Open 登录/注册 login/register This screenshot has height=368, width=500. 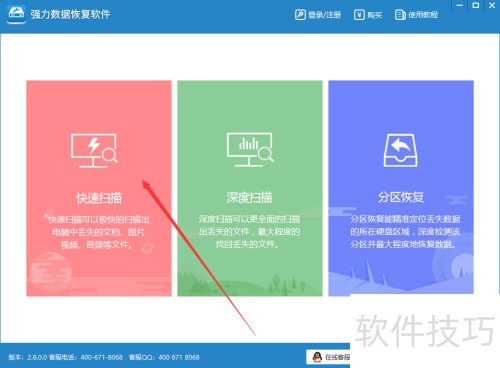pos(318,15)
